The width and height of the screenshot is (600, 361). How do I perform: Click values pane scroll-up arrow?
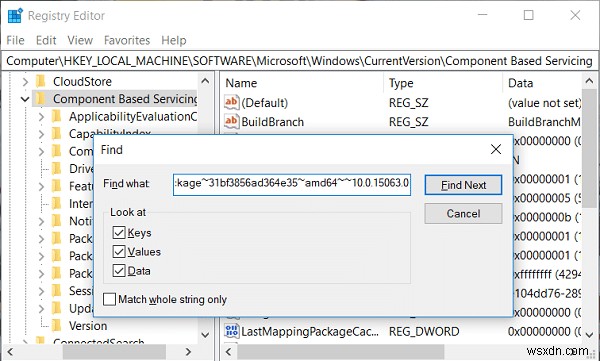click(589, 81)
